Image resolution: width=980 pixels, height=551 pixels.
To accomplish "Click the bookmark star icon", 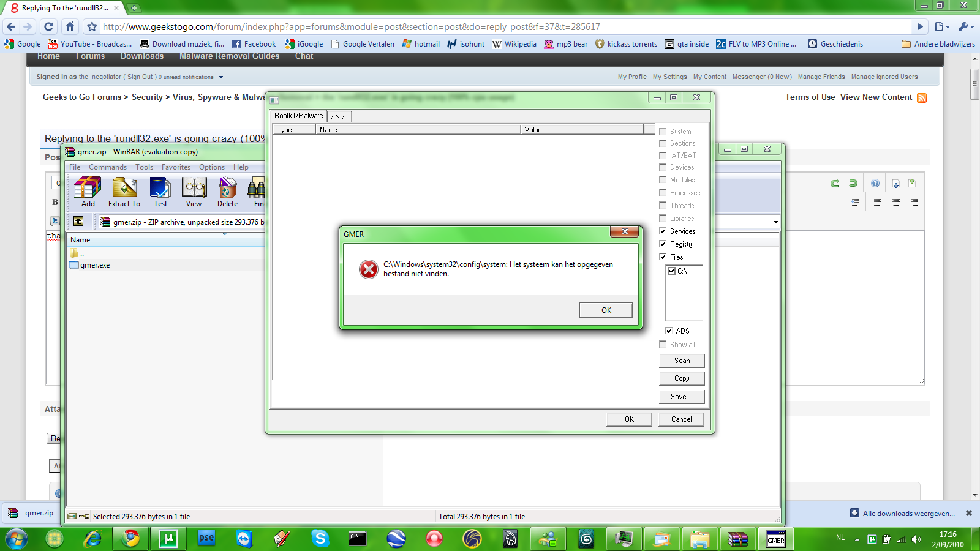I will 92,26.
